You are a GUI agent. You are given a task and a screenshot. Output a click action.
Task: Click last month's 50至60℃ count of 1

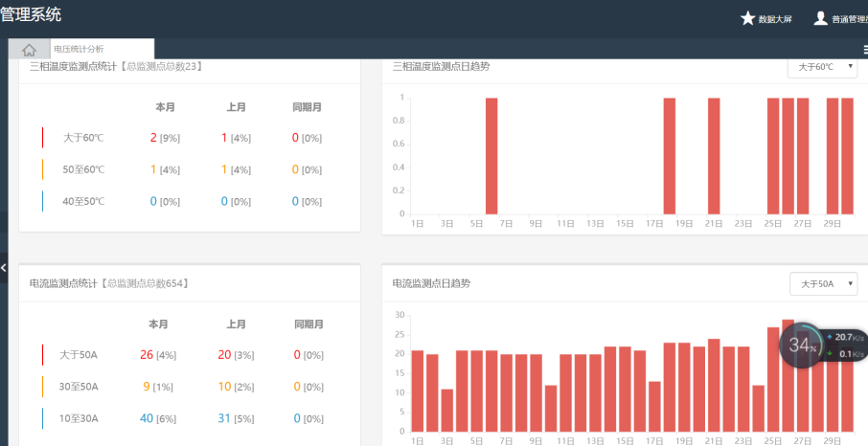224,169
